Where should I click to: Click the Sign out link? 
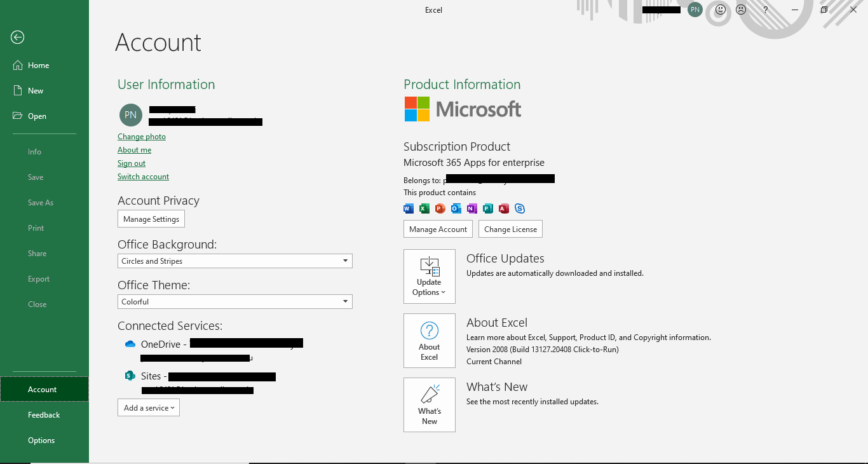pos(132,163)
